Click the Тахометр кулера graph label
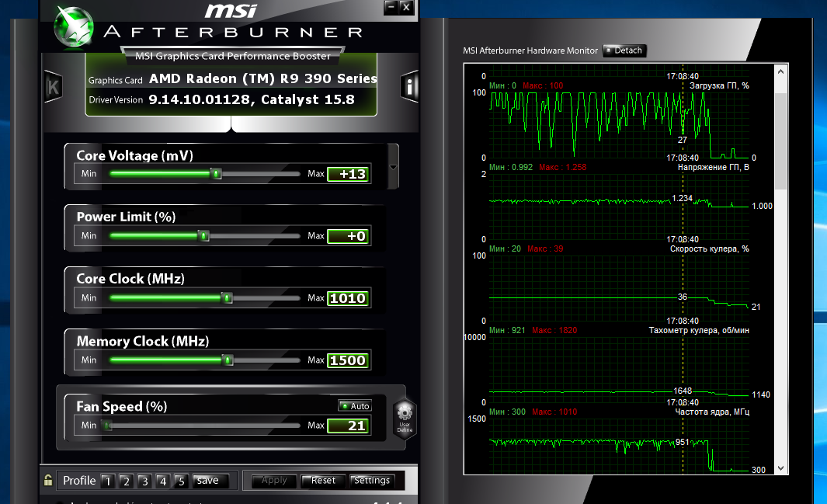Image resolution: width=827 pixels, height=504 pixels. click(699, 331)
